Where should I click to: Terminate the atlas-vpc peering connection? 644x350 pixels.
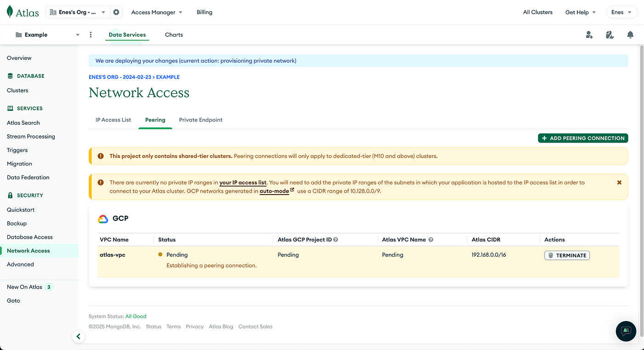567,255
